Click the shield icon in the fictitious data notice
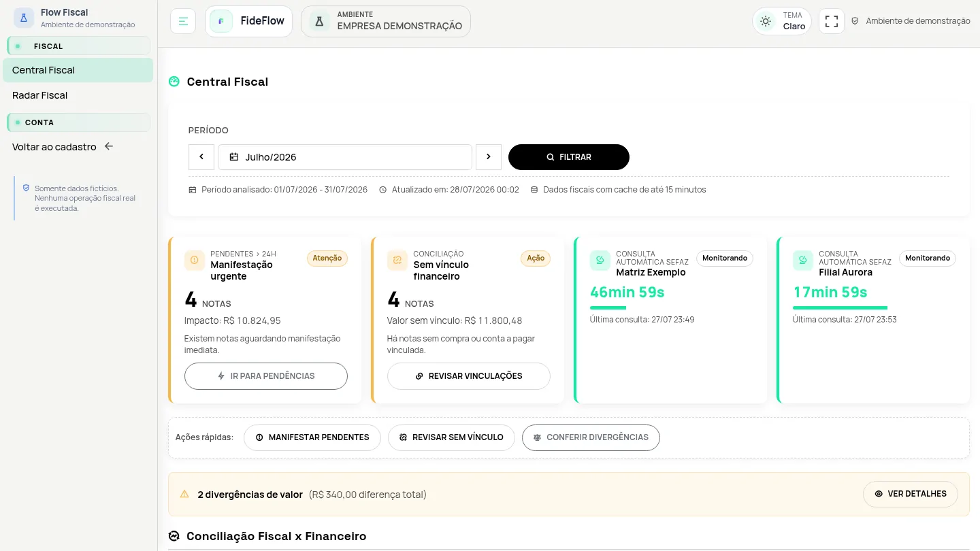 pyautogui.click(x=26, y=188)
